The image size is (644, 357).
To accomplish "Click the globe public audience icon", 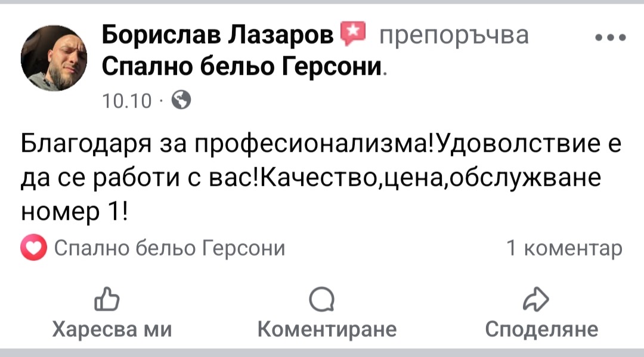I will pos(181,100).
